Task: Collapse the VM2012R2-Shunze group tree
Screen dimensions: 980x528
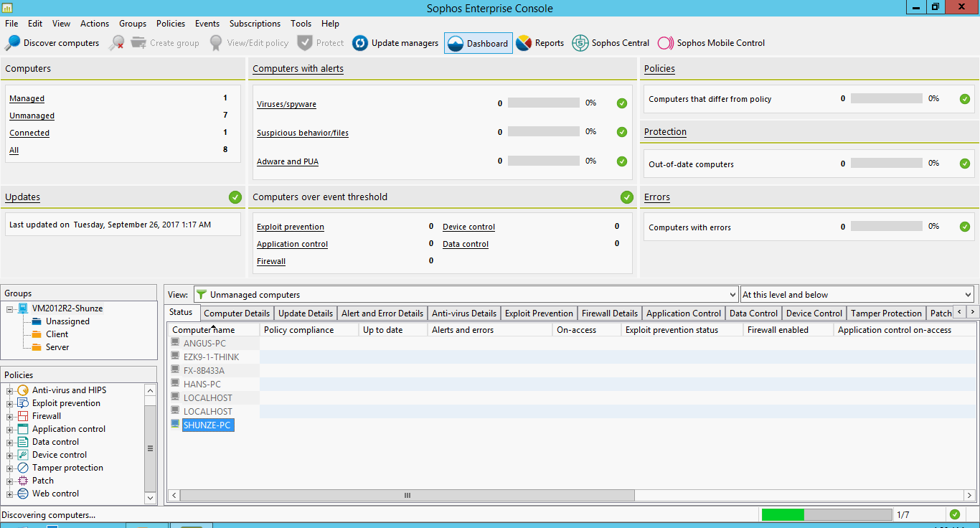Action: click(10, 309)
